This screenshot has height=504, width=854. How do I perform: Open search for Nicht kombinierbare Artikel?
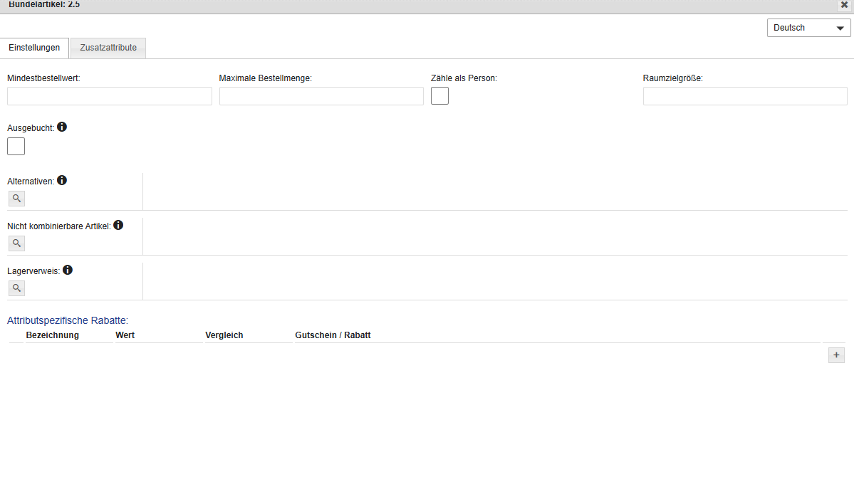click(x=16, y=243)
